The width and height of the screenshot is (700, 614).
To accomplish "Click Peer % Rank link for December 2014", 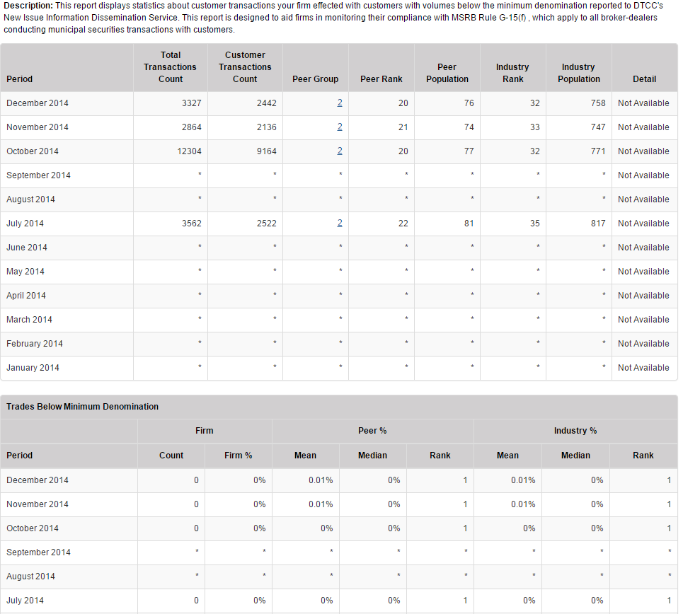I will pos(465,480).
